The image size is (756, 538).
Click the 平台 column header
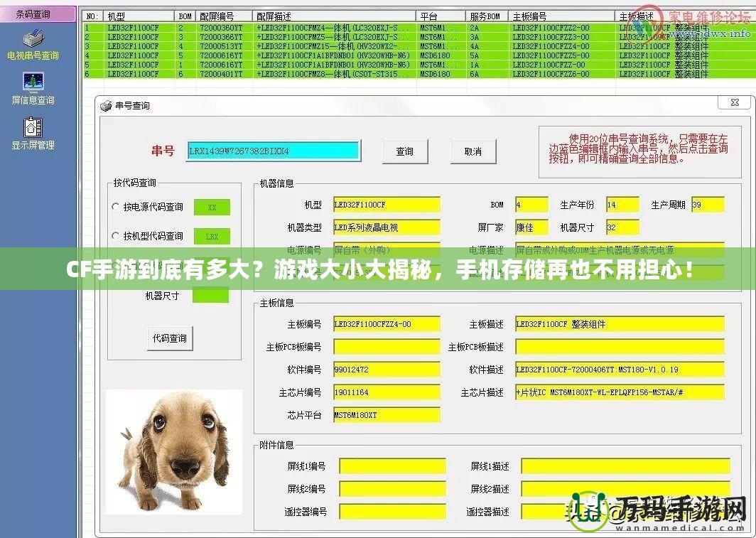click(441, 16)
